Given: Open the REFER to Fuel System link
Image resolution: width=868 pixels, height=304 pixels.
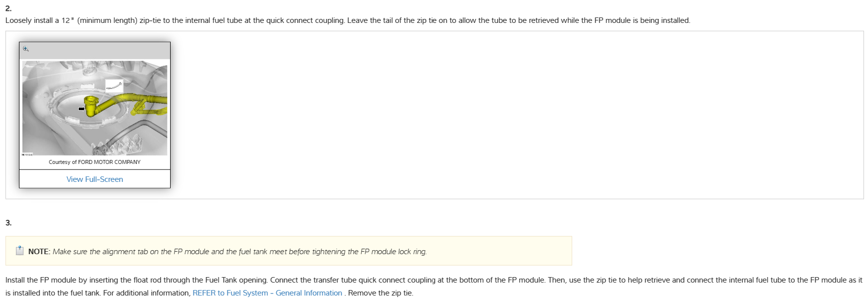Looking at the screenshot, I should click(x=267, y=293).
